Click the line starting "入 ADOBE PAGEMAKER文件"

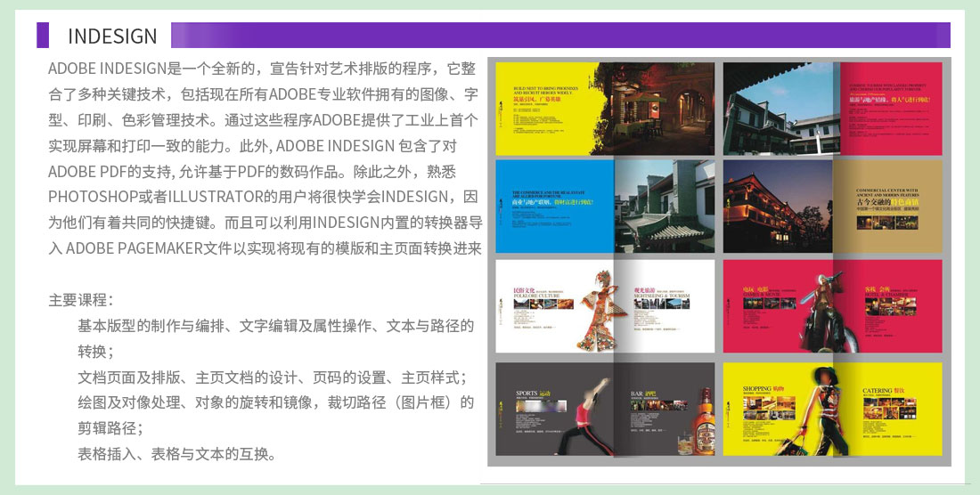pyautogui.click(x=265, y=247)
